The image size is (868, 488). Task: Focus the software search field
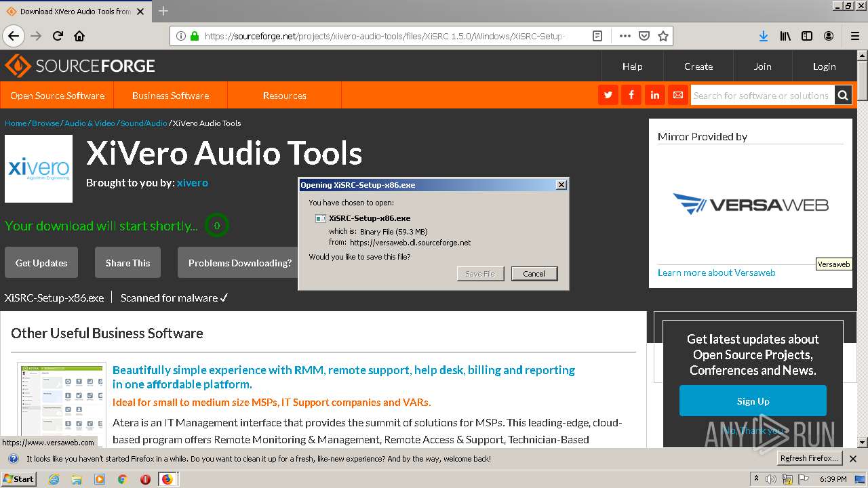pyautogui.click(x=762, y=95)
